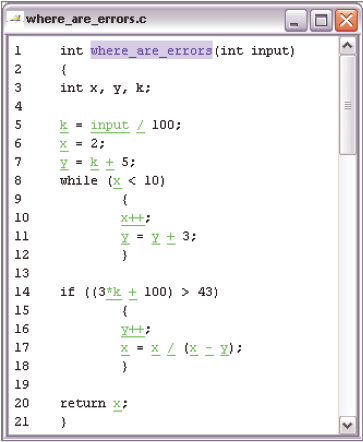Click the 'return' keyword on line 20
The width and height of the screenshot is (363, 442).
[83, 403]
